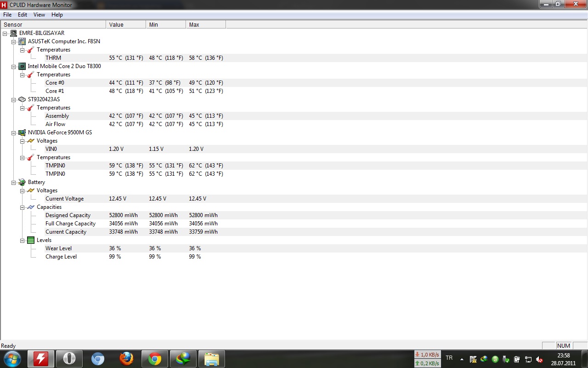Click the Sensor column header
This screenshot has height=368, width=588.
coord(53,24)
